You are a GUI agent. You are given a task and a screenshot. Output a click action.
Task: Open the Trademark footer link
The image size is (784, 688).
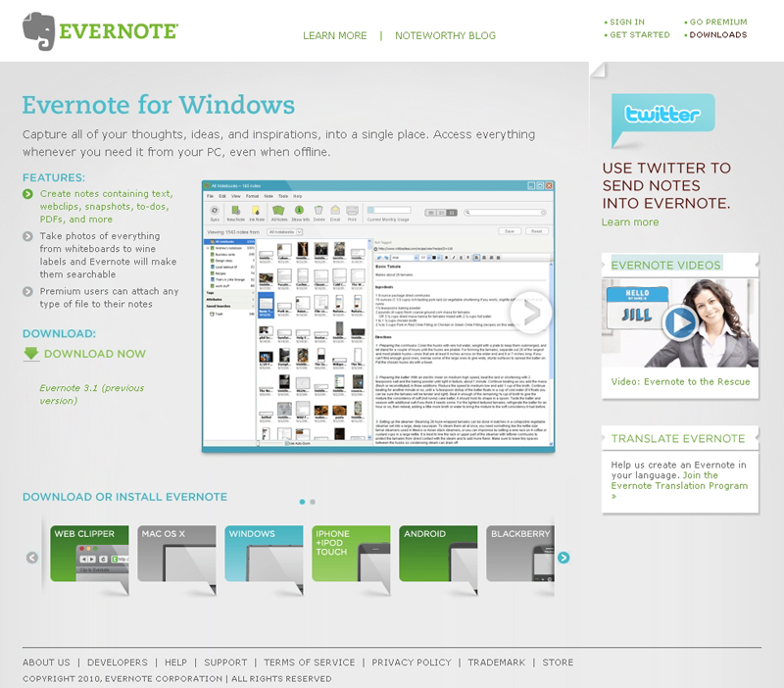click(x=497, y=662)
